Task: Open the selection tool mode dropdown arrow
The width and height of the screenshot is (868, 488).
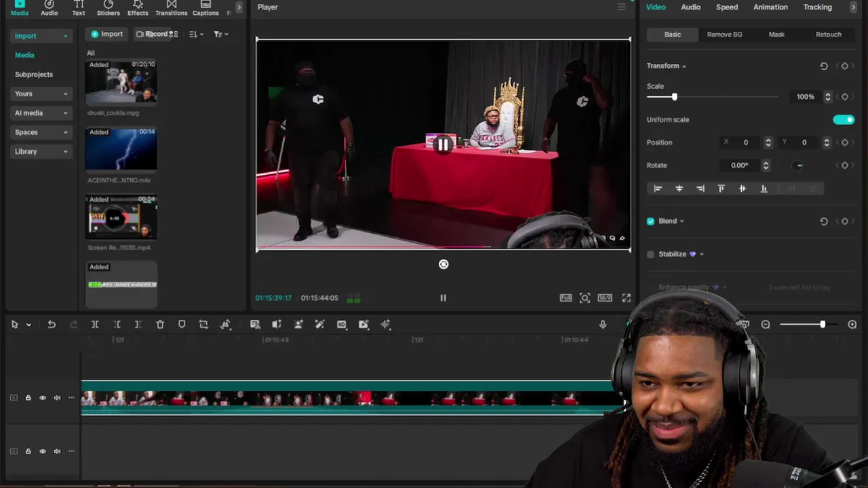Action: (x=28, y=325)
